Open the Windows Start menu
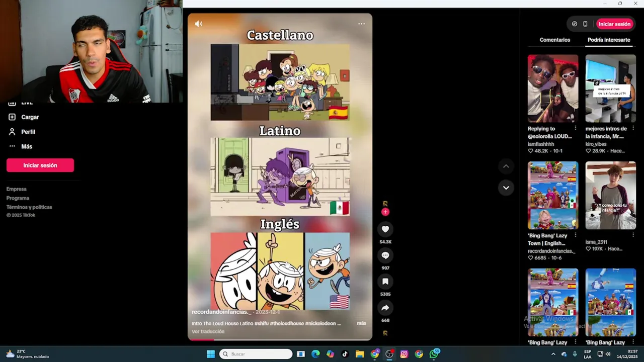 click(x=211, y=354)
